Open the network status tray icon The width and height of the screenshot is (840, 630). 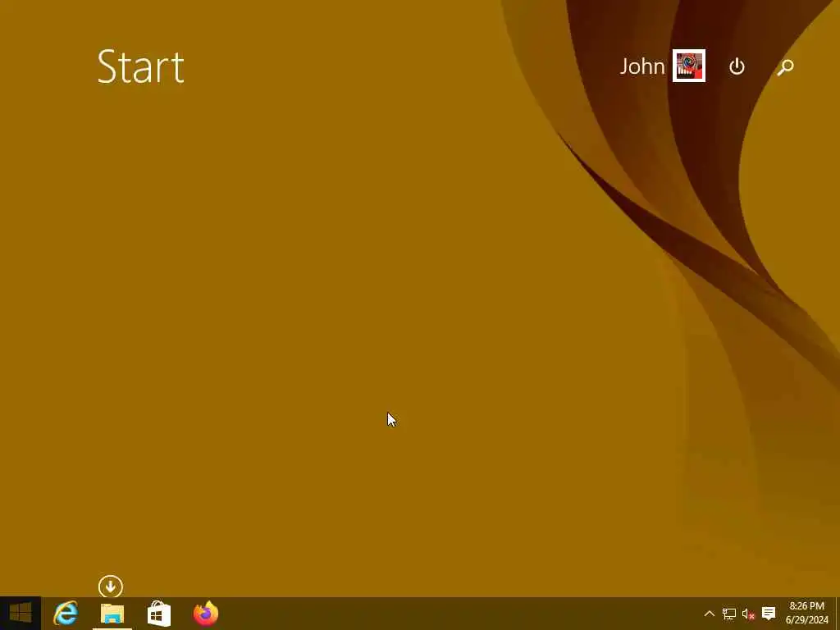coord(728,614)
